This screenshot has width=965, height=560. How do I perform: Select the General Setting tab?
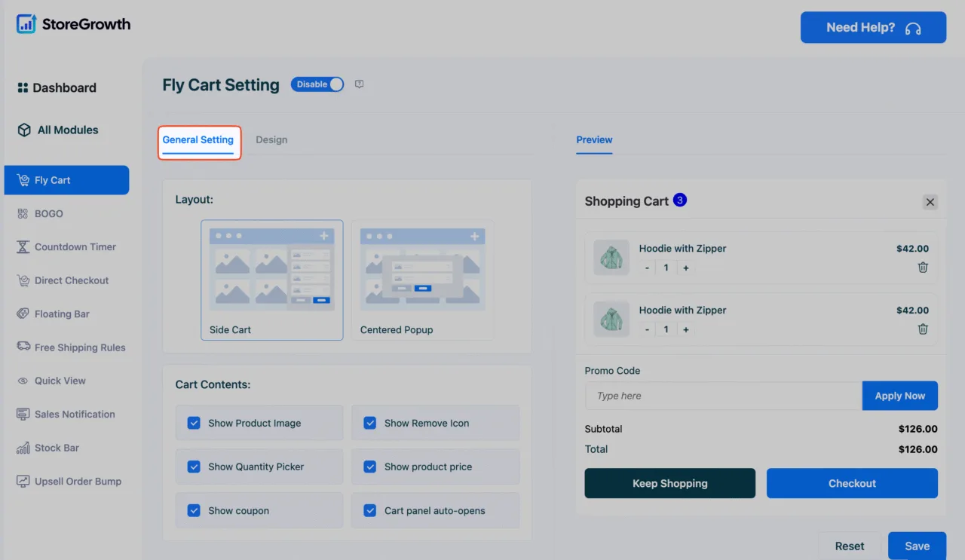tap(198, 139)
